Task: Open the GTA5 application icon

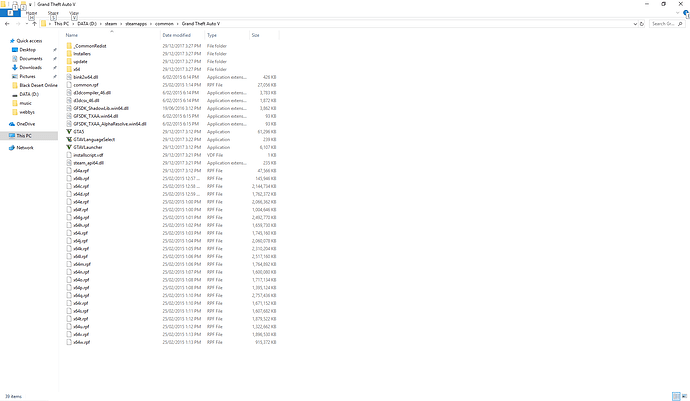Action: click(69, 132)
